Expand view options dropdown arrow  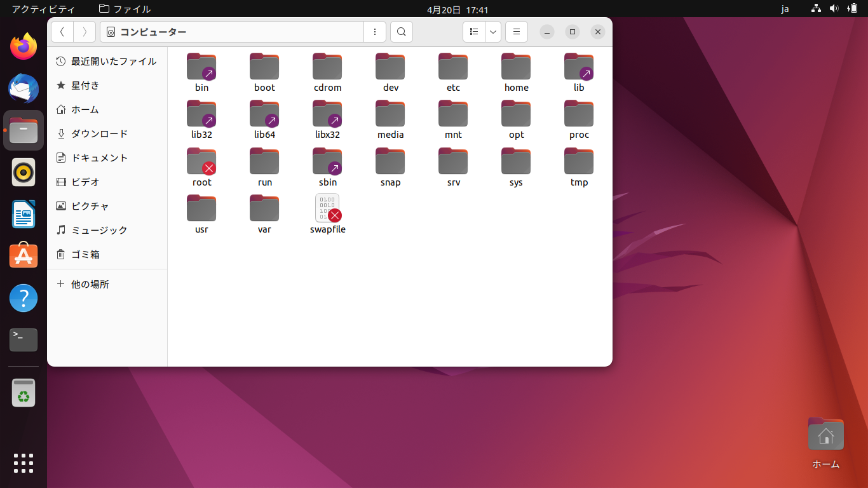493,32
